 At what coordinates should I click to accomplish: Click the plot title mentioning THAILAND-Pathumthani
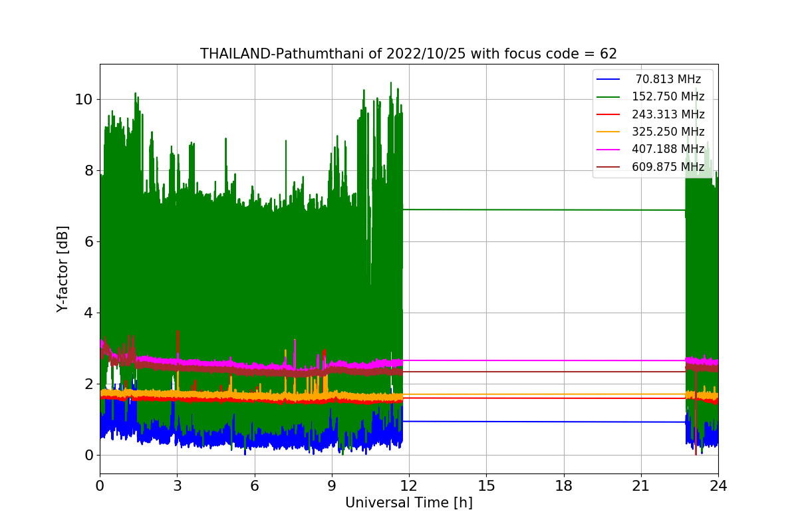(x=408, y=54)
